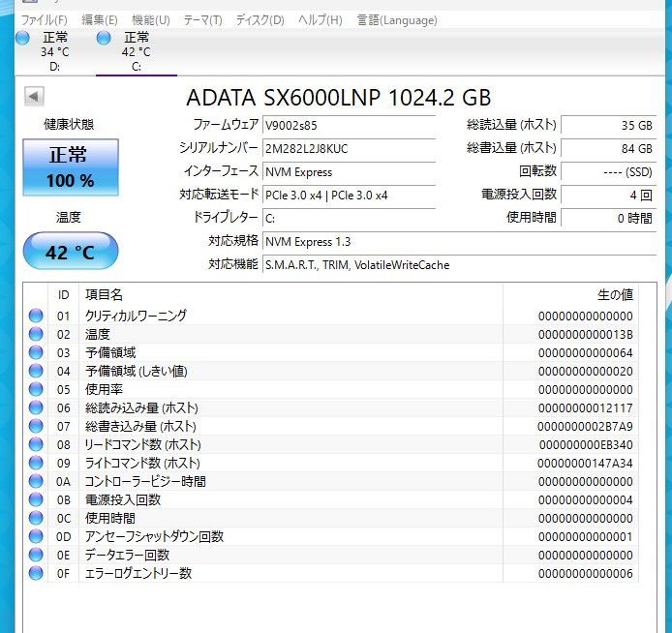Open the ファイル(F) menu
The width and height of the screenshot is (672, 633).
point(44,19)
